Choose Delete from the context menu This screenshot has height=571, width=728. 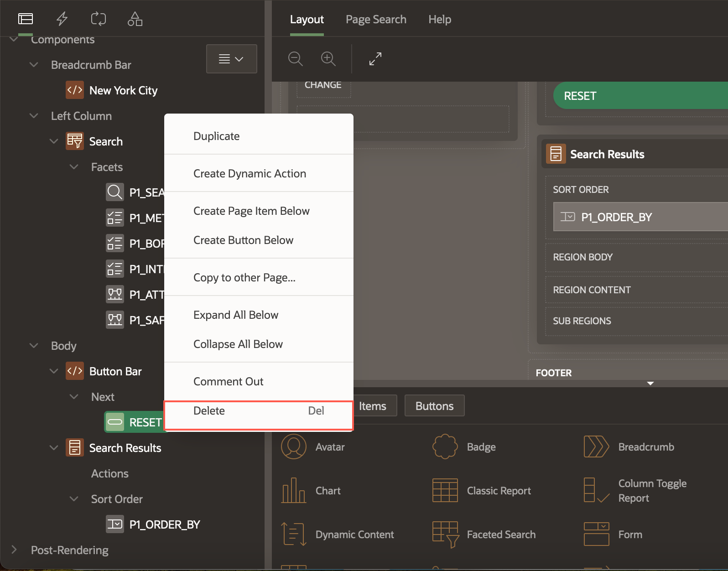(x=259, y=410)
